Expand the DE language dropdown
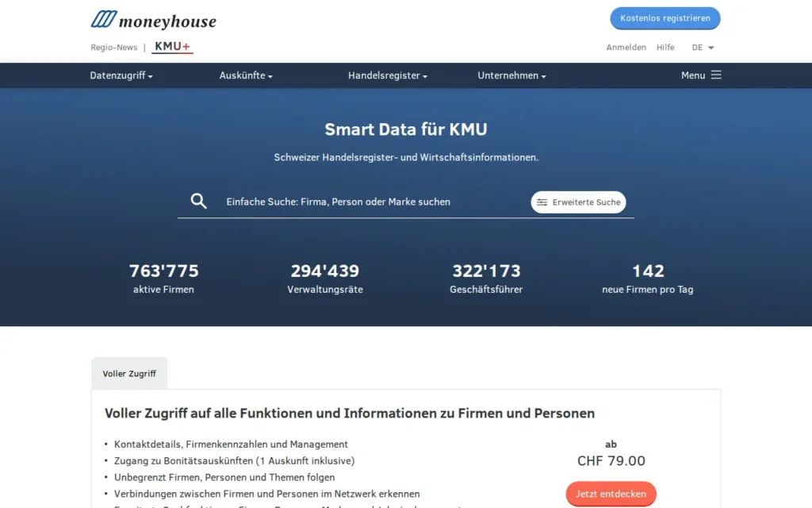The width and height of the screenshot is (812, 508). point(703,47)
